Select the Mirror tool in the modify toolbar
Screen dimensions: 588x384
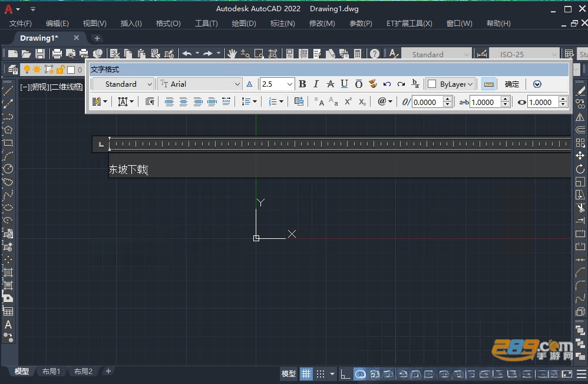coord(580,117)
